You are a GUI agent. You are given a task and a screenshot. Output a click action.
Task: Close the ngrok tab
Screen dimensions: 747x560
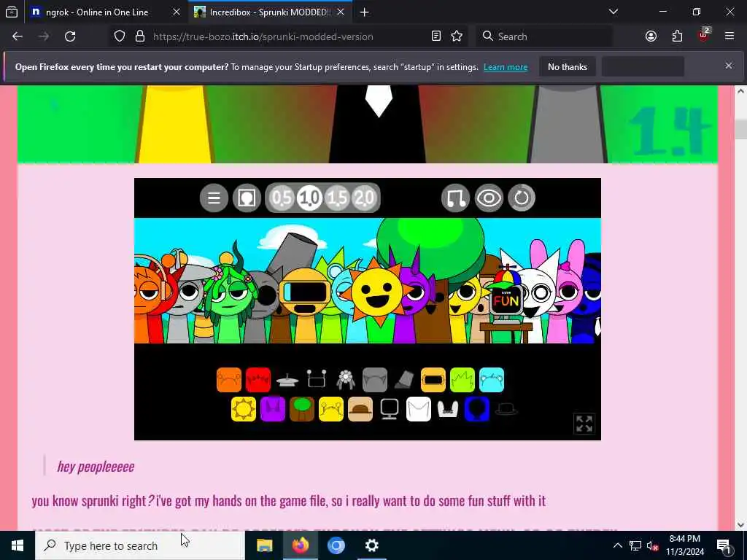click(x=177, y=12)
